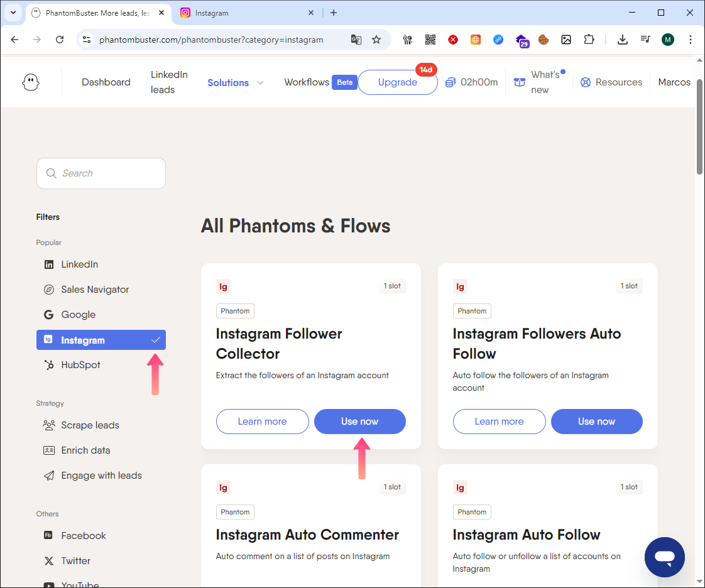The width and height of the screenshot is (705, 588).
Task: Click the 14d trial badge
Action: coord(426,70)
